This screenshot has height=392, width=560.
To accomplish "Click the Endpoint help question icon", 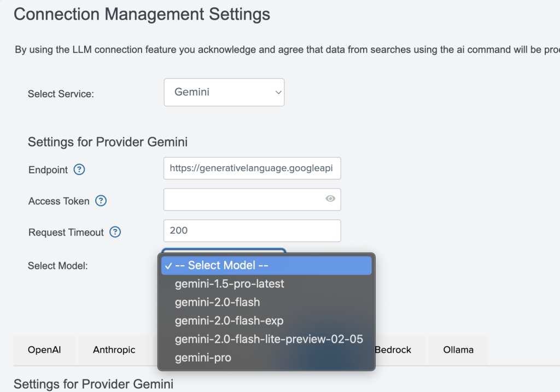I will tap(79, 169).
